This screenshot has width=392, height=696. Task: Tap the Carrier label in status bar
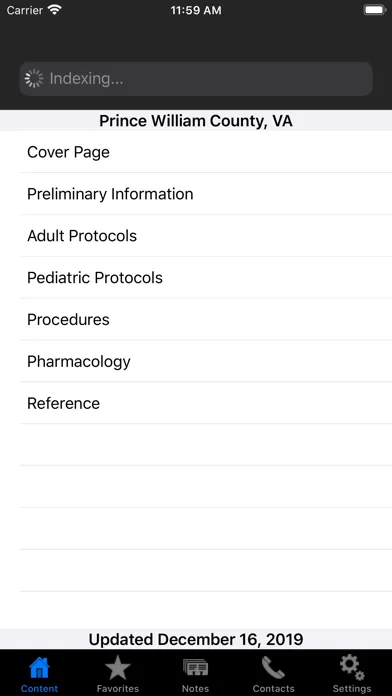point(25,10)
